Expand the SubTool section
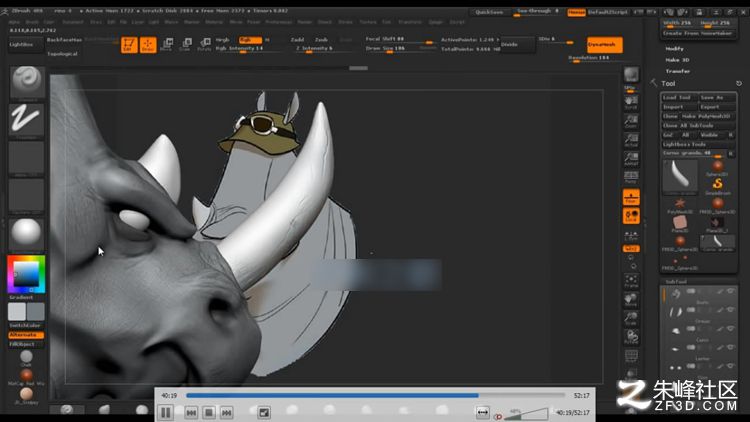This screenshot has height=422, width=750. coord(676,281)
